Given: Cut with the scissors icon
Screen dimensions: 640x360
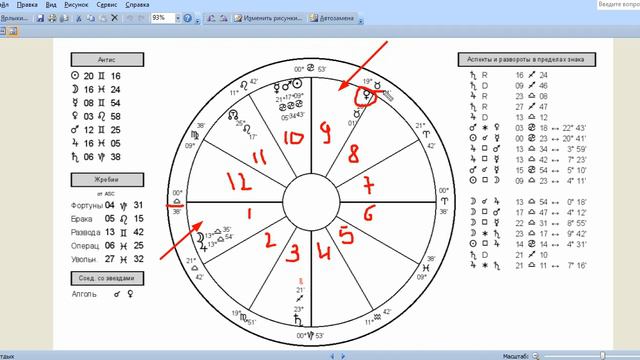Looking at the screenshot, I should coord(79,18).
